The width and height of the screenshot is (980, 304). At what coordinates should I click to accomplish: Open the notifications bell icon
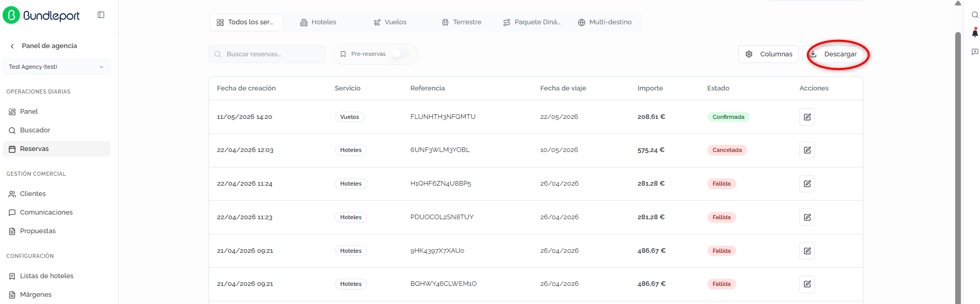(975, 33)
